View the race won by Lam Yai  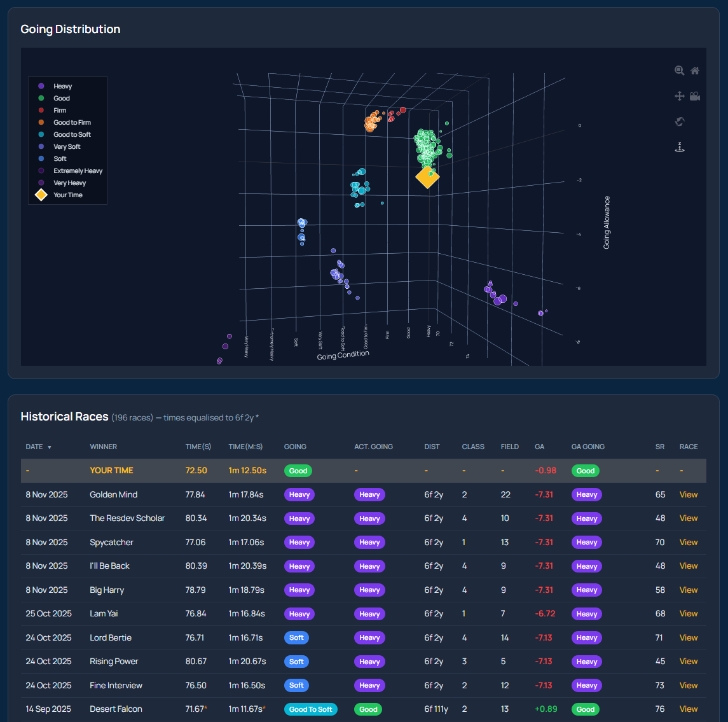[689, 613]
